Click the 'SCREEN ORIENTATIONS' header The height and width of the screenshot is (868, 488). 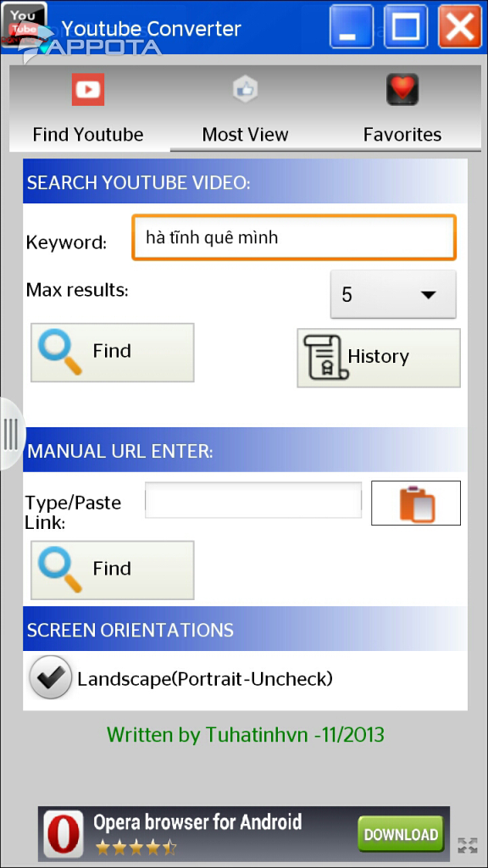130,630
